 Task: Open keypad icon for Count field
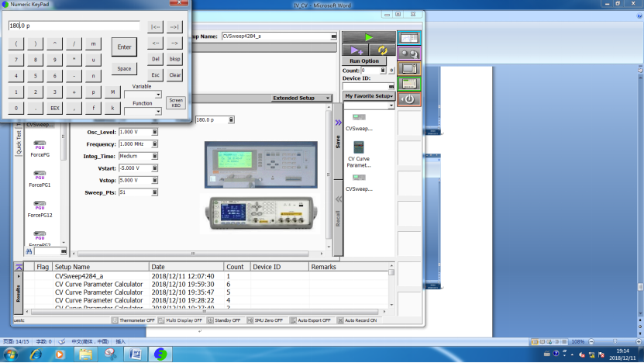383,71
